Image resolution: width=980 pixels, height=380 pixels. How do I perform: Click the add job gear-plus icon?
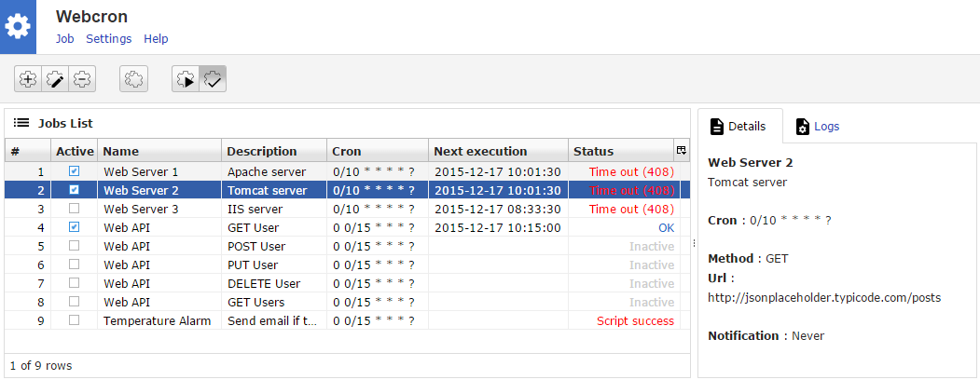[28, 80]
